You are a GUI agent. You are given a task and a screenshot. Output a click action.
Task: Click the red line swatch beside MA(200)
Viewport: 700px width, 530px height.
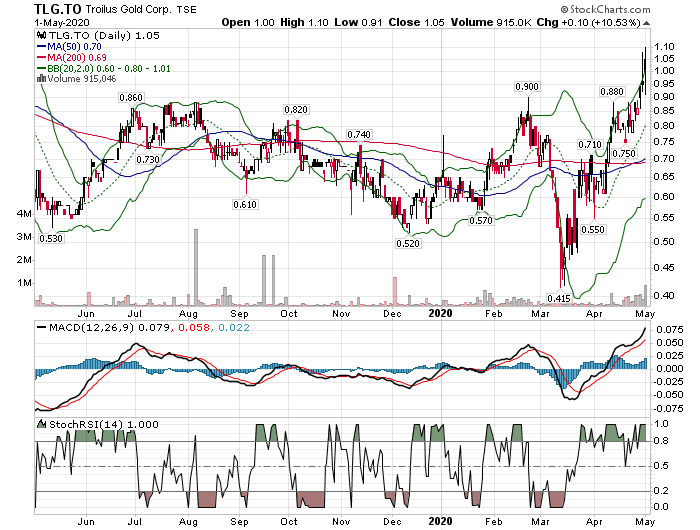[x=42, y=57]
